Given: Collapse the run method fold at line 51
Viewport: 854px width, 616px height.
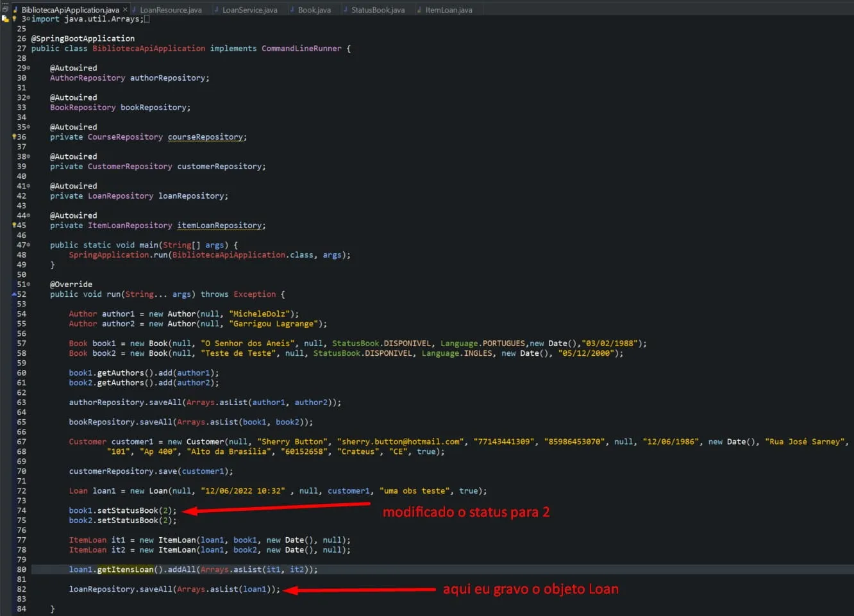Looking at the screenshot, I should pos(28,284).
